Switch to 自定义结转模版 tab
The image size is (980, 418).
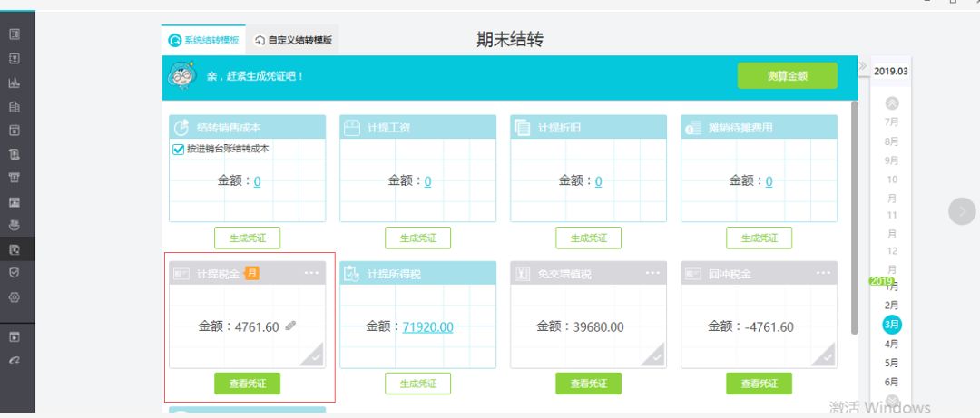click(293, 40)
